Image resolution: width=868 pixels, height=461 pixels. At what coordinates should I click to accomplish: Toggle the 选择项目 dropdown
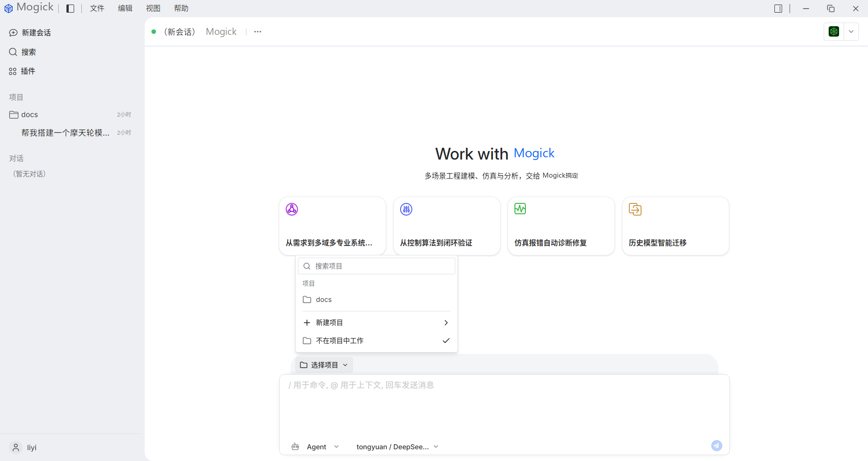(x=324, y=365)
